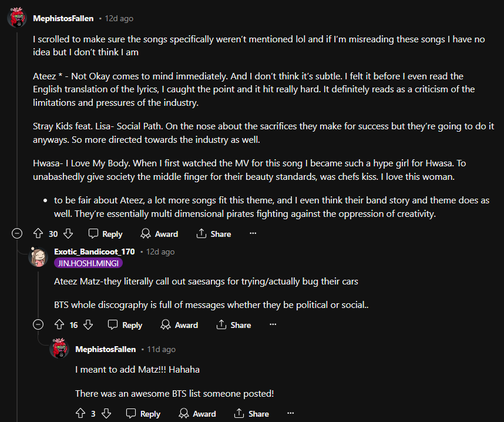The height and width of the screenshot is (422, 504).
Task: Reply to Exotic_Bandicoot_170's comment
Action: pos(125,325)
